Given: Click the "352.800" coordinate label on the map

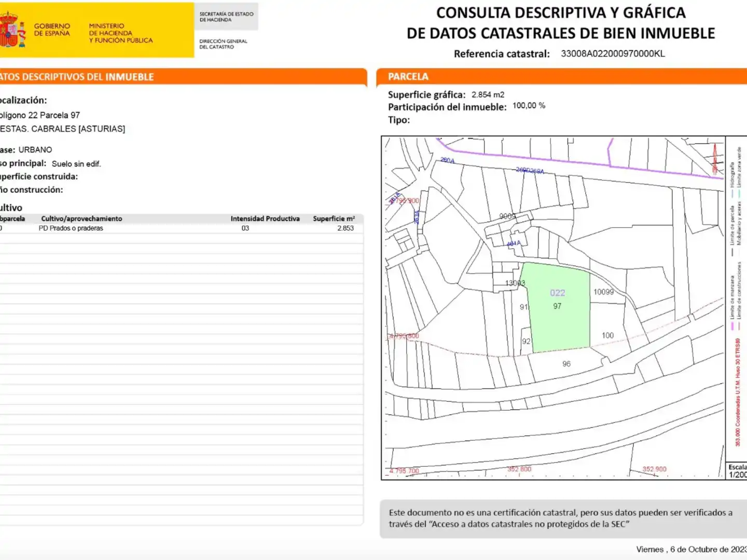Looking at the screenshot, I should [x=519, y=469].
